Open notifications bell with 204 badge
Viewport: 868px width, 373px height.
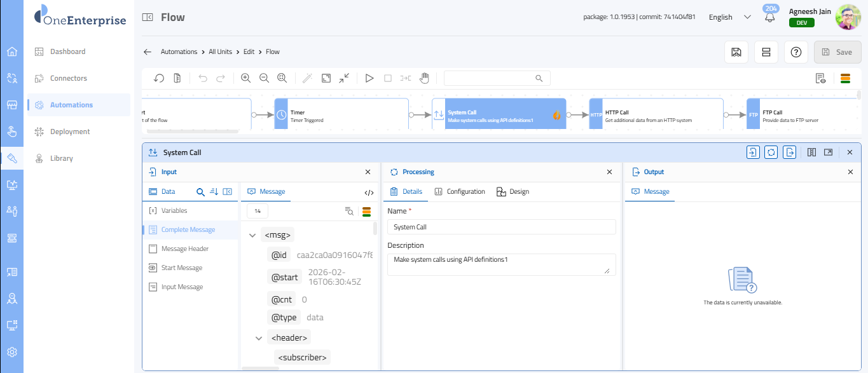(770, 18)
